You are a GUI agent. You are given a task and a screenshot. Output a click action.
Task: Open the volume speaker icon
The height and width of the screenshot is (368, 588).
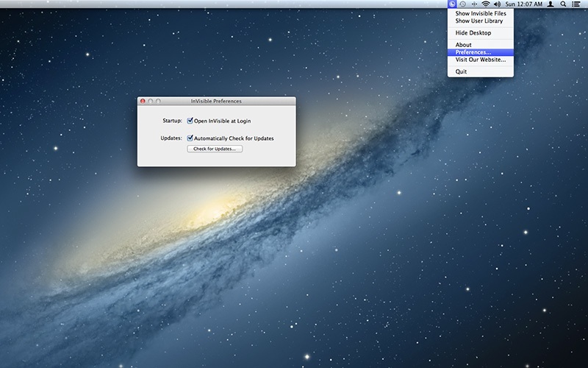(497, 4)
